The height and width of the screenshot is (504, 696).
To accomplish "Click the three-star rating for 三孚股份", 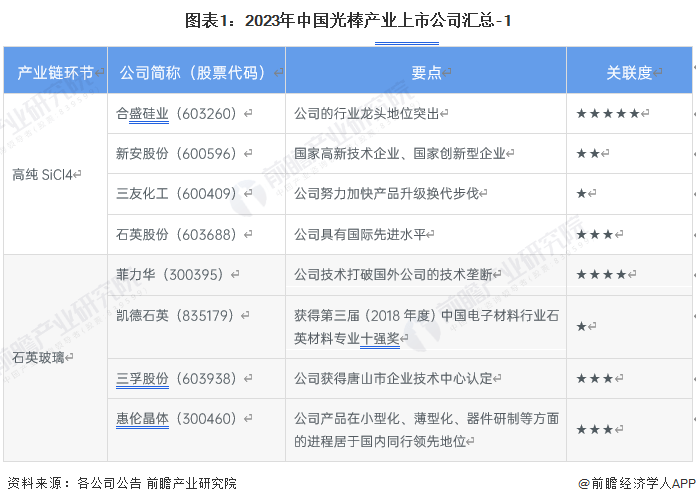I will pyautogui.click(x=594, y=379).
